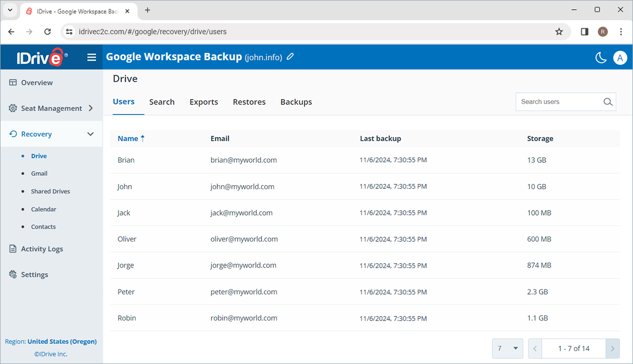Switch to the Exports tab
Screen dimensions: 633x364
(203, 102)
